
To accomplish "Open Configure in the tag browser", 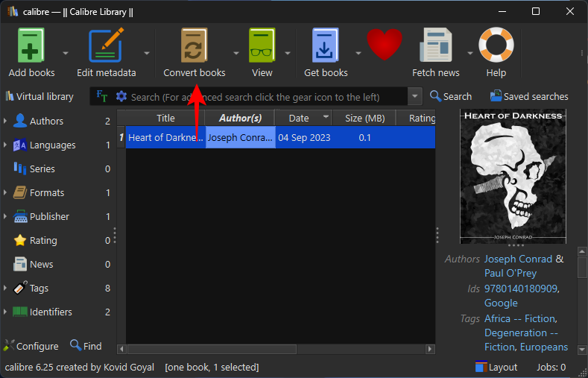I will click(x=31, y=346).
